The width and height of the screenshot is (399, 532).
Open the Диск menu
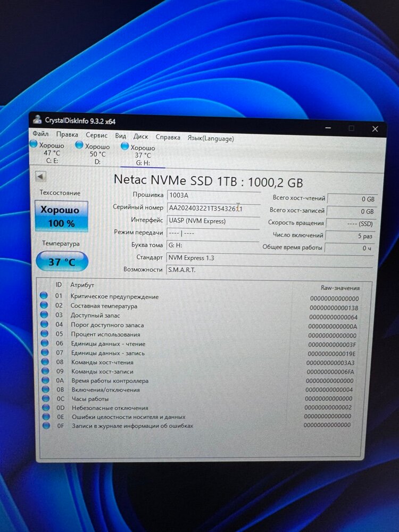click(140, 136)
